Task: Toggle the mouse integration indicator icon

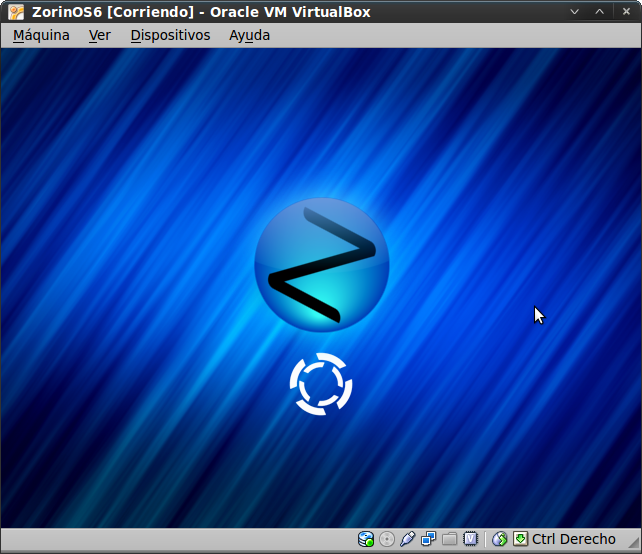Action: pos(500,539)
